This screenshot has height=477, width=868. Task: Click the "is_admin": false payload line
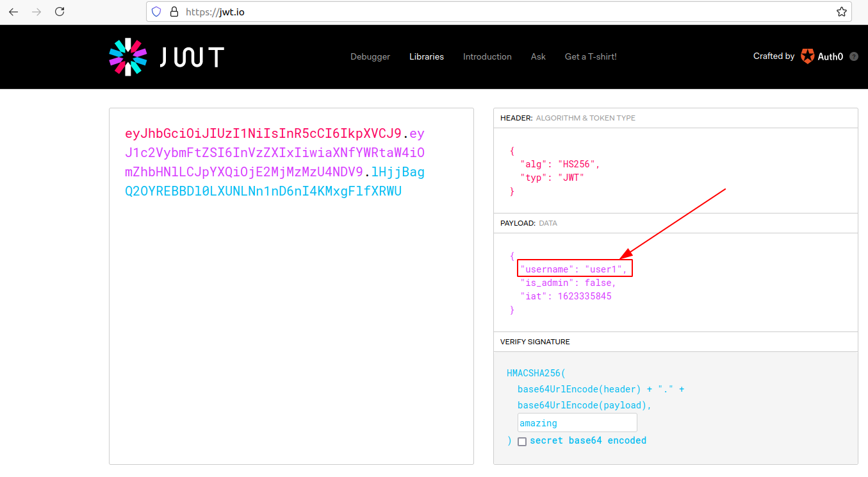point(568,283)
